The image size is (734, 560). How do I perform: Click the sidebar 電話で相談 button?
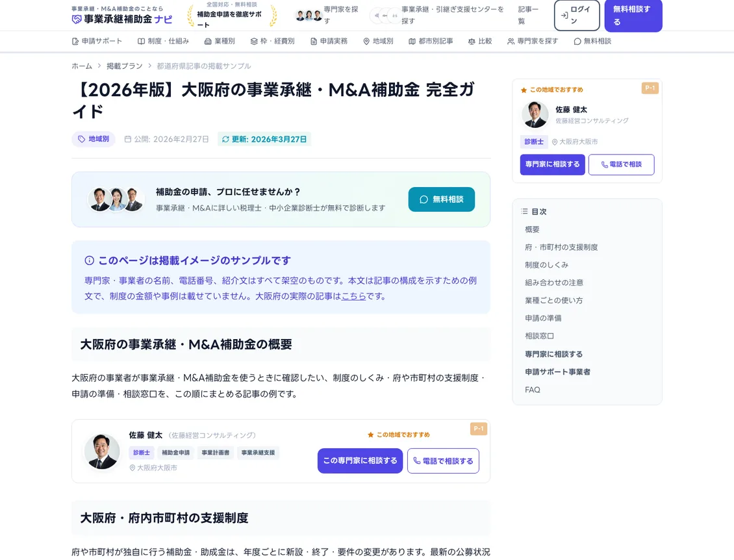[x=621, y=164]
